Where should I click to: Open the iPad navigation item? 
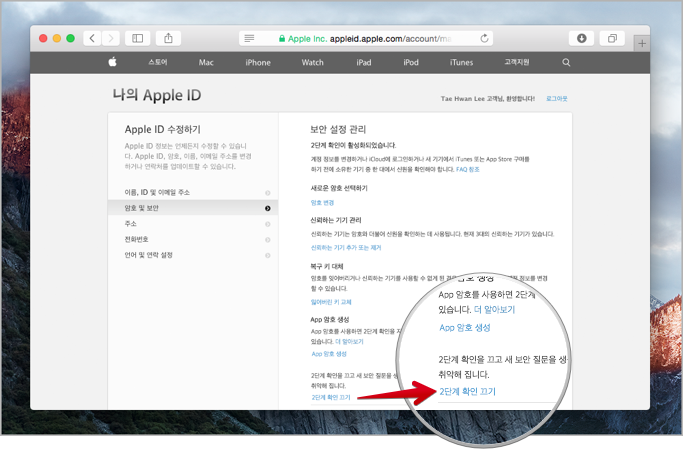[364, 62]
